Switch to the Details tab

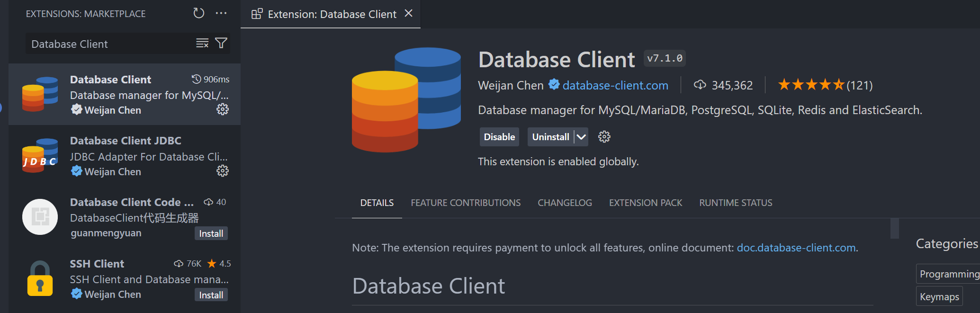[377, 203]
